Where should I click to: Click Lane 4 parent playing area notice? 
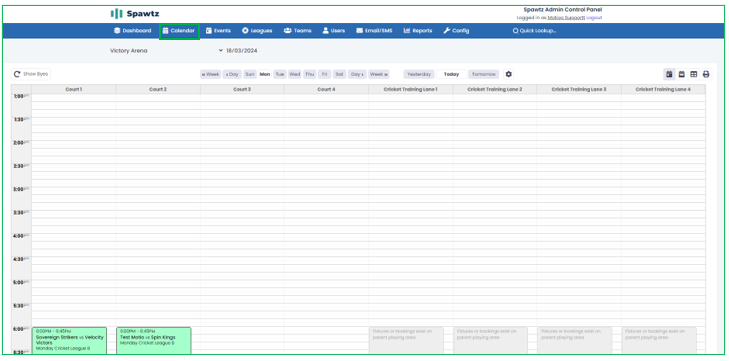coord(659,341)
